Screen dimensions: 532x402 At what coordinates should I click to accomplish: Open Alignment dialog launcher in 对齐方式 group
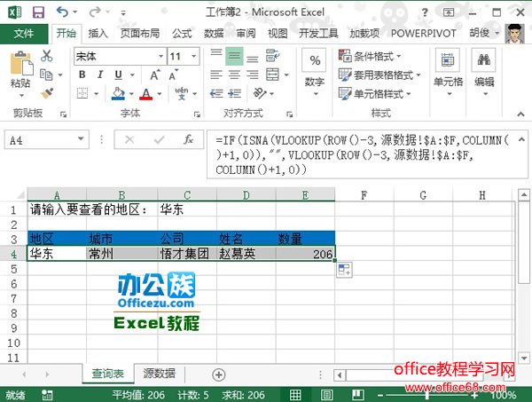pyautogui.click(x=289, y=114)
